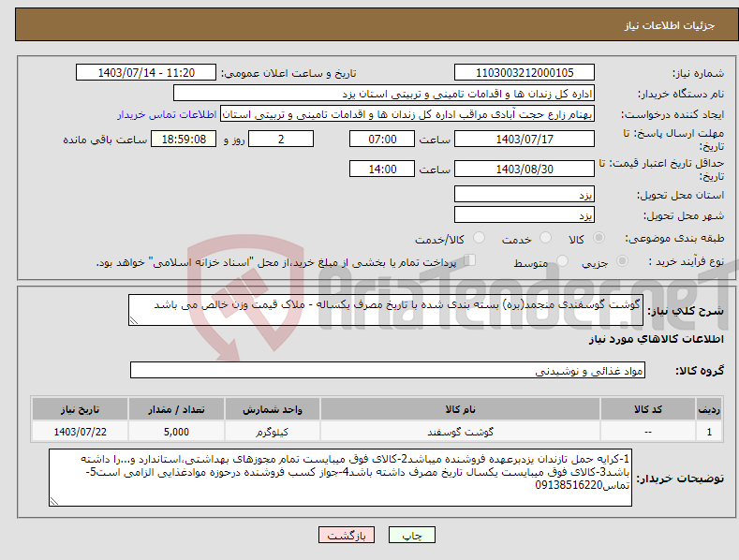Click the row number 1 cell
This screenshot has height=560, width=739.
tap(709, 432)
